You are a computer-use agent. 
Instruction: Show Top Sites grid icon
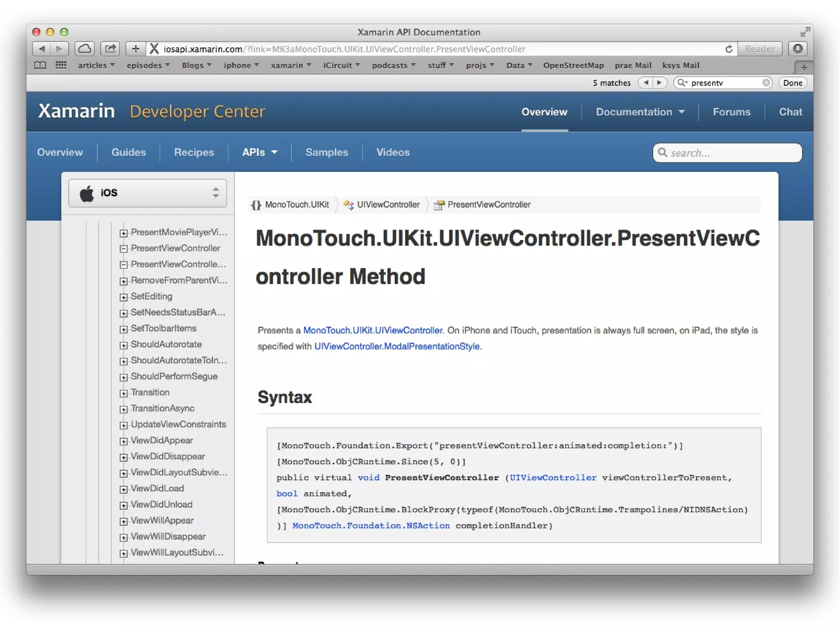[x=61, y=66]
